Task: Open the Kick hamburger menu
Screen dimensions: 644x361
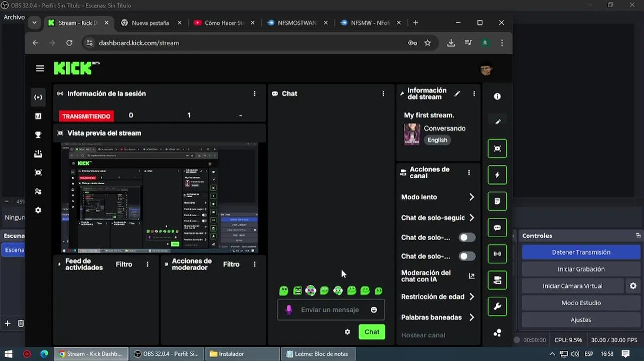Action: [40, 68]
